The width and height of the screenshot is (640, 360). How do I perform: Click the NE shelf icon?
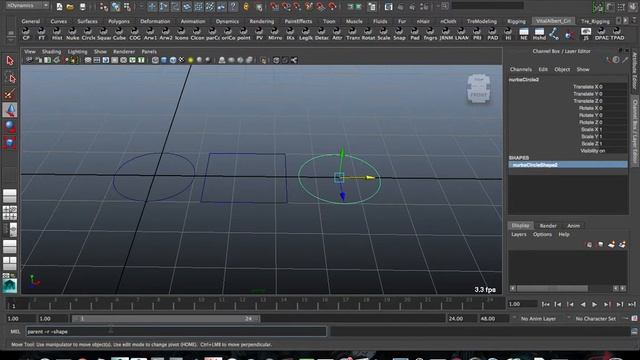[x=524, y=33]
